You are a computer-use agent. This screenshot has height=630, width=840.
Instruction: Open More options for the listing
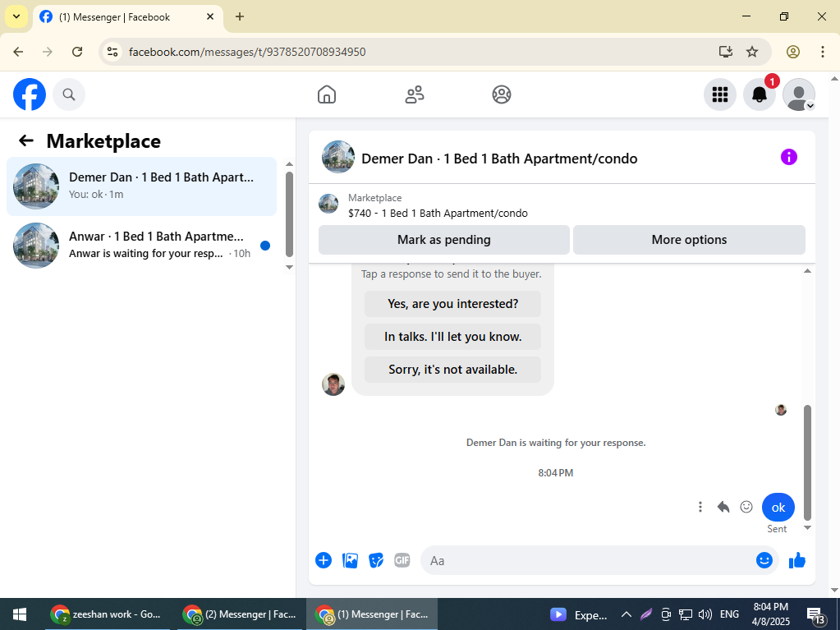tap(690, 240)
